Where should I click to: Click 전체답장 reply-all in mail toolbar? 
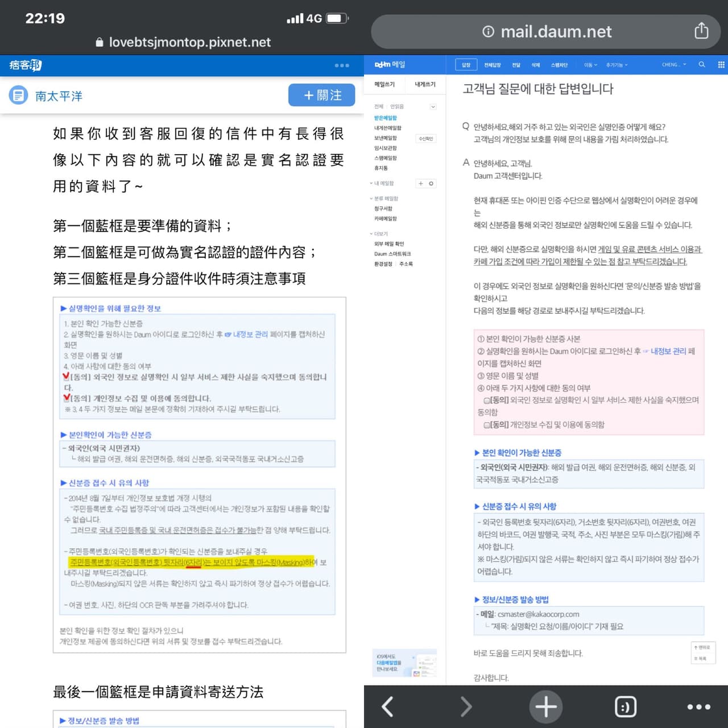pos(492,65)
